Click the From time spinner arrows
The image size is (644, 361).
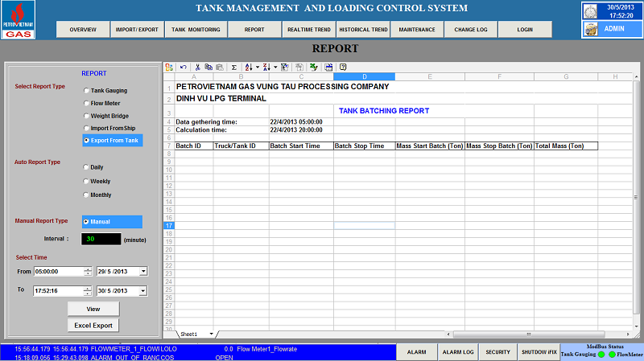[x=88, y=271]
